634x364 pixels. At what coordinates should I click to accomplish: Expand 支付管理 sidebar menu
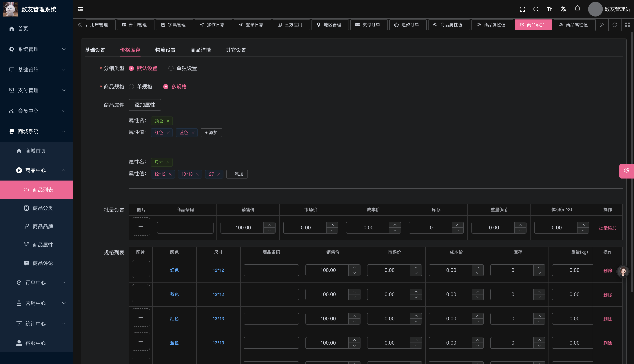37,90
